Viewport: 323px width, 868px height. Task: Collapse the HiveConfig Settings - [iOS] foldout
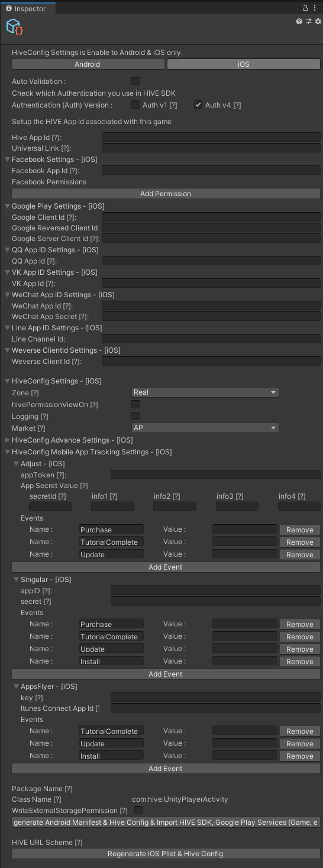coord(8,381)
